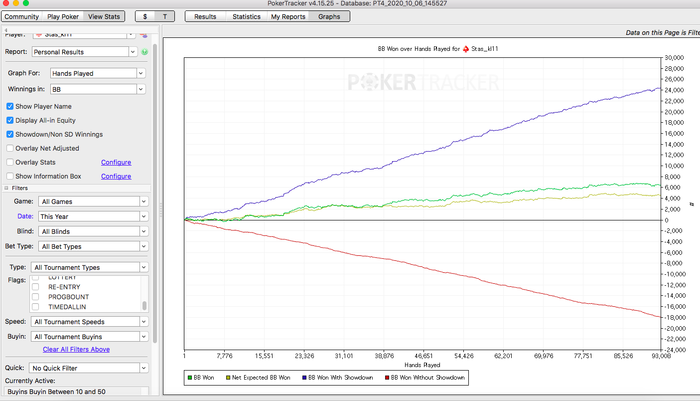Image resolution: width=700 pixels, height=401 pixels.
Task: Open the Report dropdown
Action: [x=133, y=52]
